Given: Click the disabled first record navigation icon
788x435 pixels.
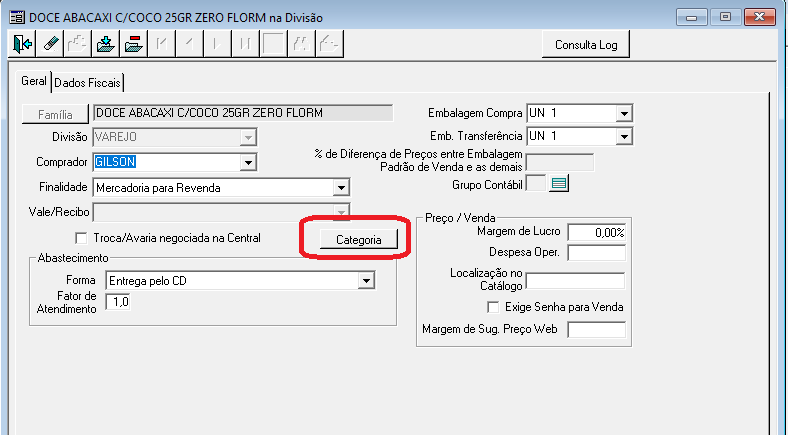Looking at the screenshot, I should click(x=162, y=44).
